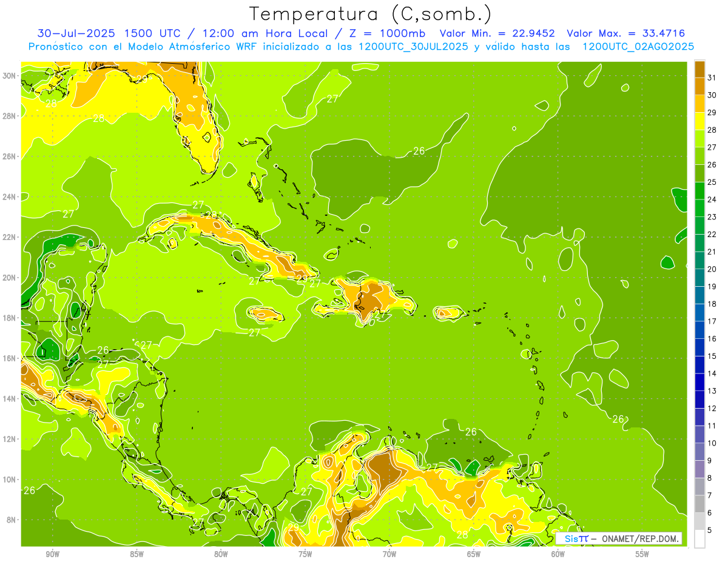Click the 65W longitude axis label
The width and height of the screenshot is (728, 562).
474,554
